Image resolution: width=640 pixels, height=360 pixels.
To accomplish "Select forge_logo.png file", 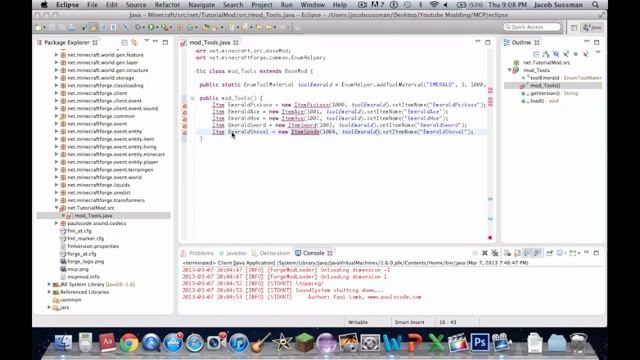I will pos(86,262).
